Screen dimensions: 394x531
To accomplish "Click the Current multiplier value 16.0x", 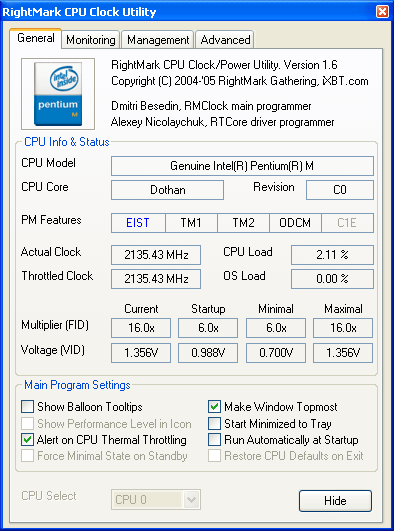I will pyautogui.click(x=141, y=328).
